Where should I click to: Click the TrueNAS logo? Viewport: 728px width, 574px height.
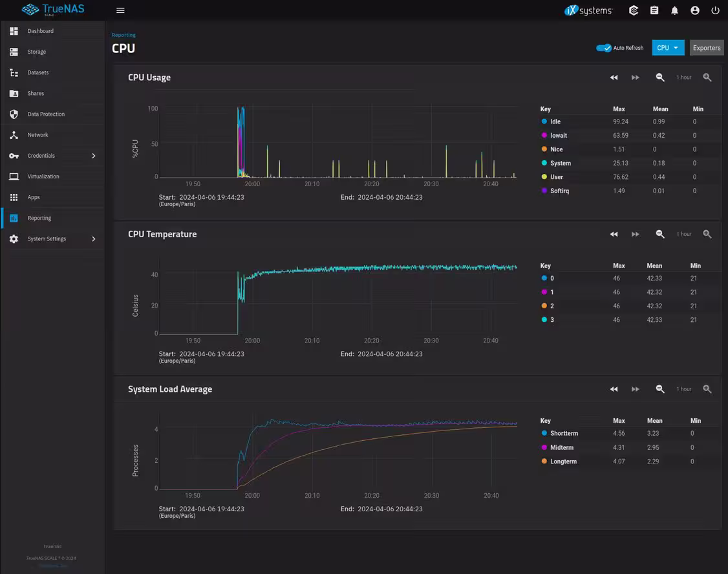pos(53,10)
